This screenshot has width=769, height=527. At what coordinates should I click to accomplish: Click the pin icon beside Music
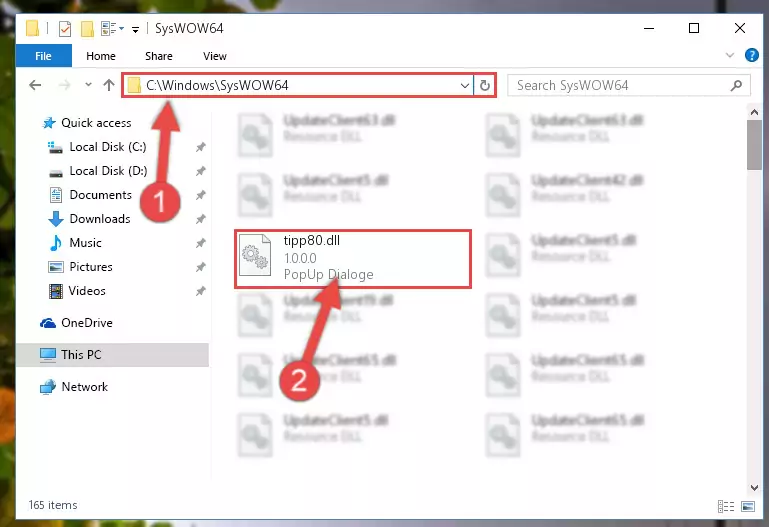[201, 243]
